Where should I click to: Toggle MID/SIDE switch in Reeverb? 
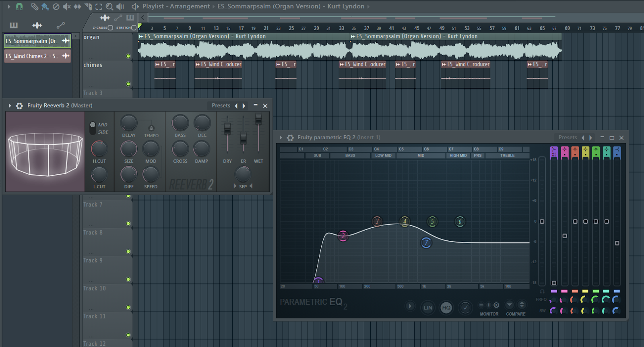coord(93,128)
